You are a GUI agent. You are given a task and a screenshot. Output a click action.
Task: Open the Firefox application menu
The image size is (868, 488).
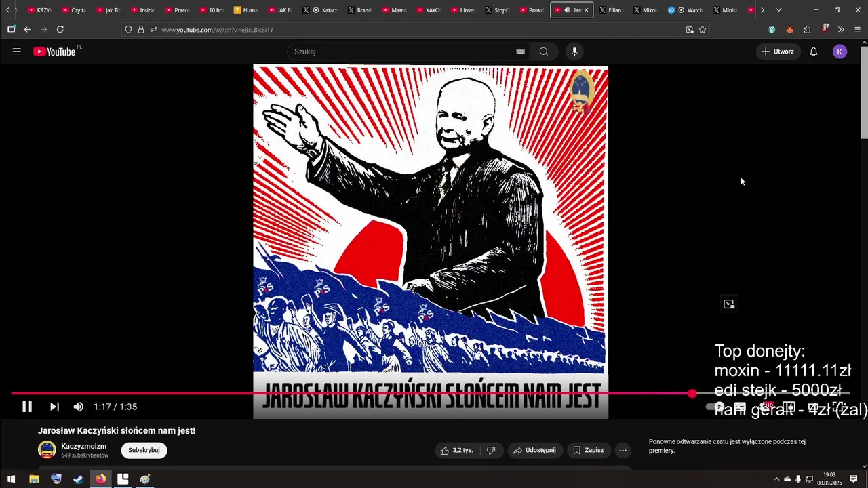point(858,30)
